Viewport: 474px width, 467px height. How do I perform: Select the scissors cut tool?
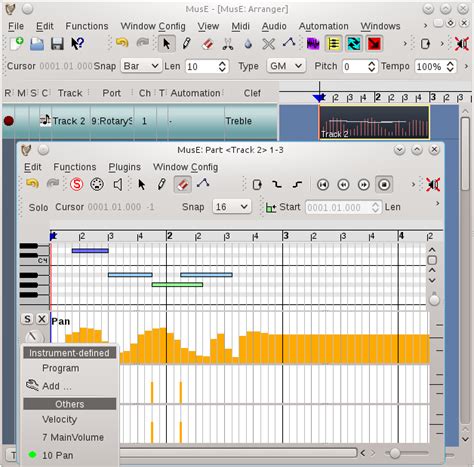click(x=228, y=44)
